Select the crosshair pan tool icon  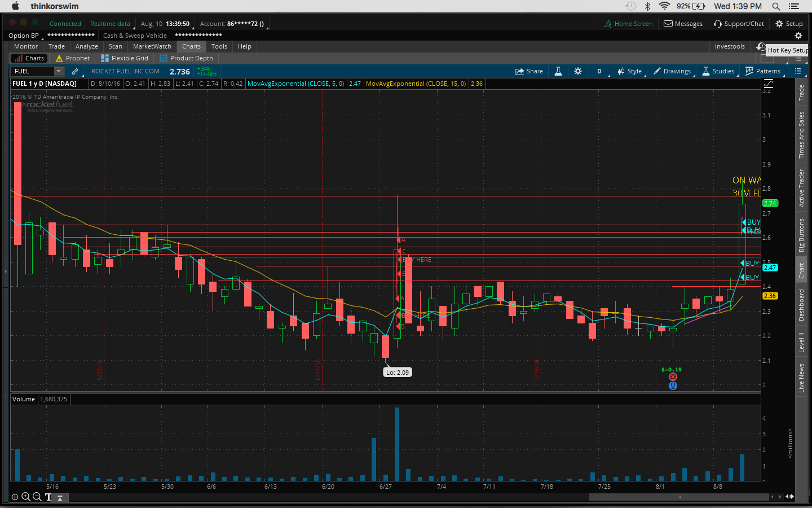click(x=15, y=497)
